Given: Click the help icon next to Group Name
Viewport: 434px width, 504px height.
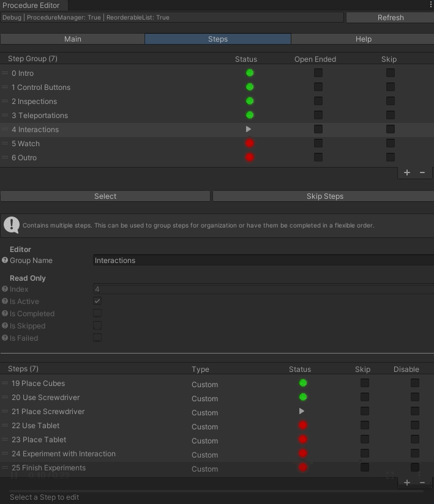Looking at the screenshot, I should 5,261.
